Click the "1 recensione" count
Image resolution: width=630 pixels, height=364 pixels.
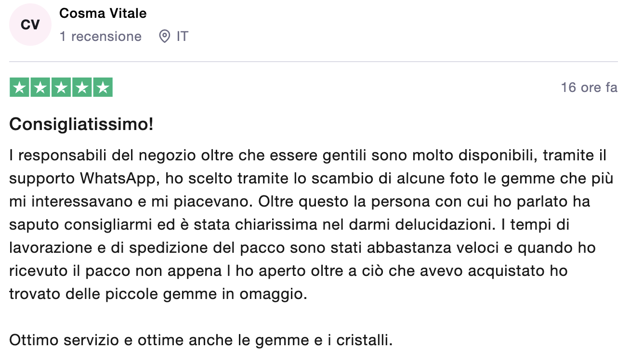(x=100, y=37)
